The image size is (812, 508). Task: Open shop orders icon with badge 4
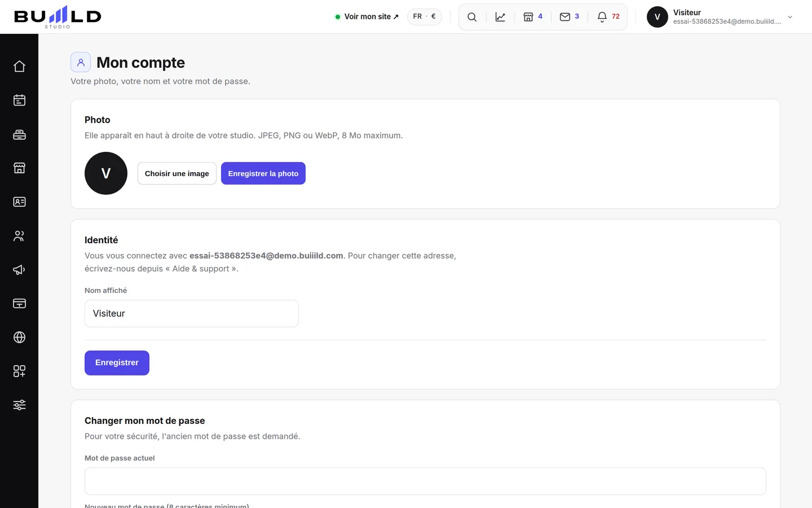(533, 17)
